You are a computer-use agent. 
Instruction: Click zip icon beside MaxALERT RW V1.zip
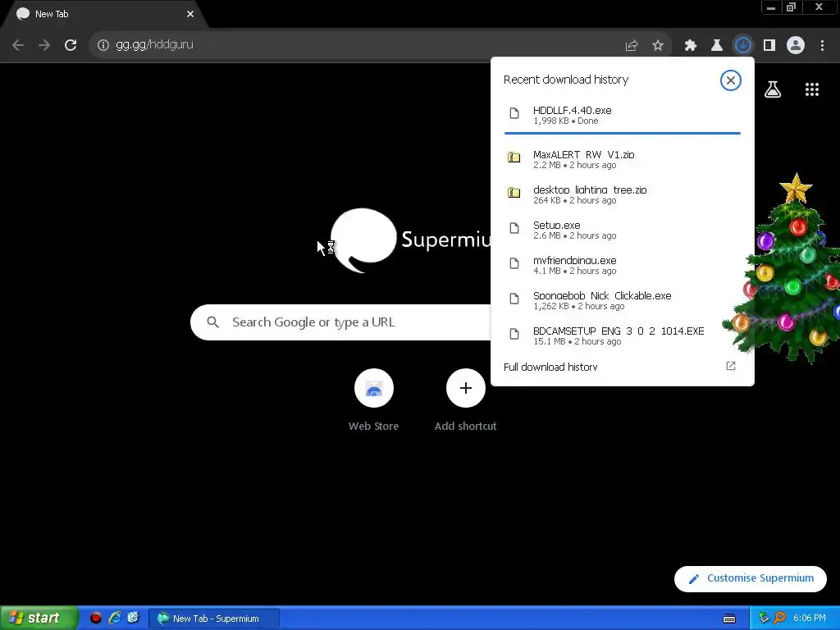pos(514,157)
